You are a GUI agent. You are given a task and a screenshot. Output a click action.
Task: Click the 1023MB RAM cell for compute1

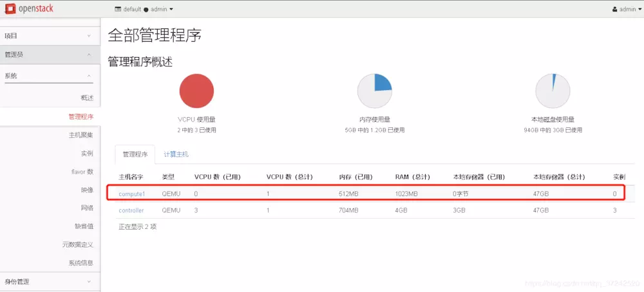click(406, 194)
